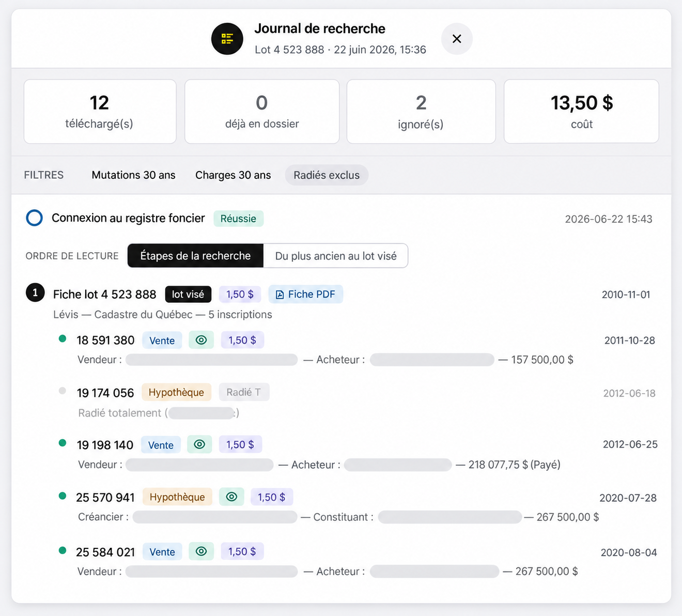The image size is (682, 616).
Task: Click 1,50 $ cost badge on 25 570 941
Action: click(x=272, y=497)
